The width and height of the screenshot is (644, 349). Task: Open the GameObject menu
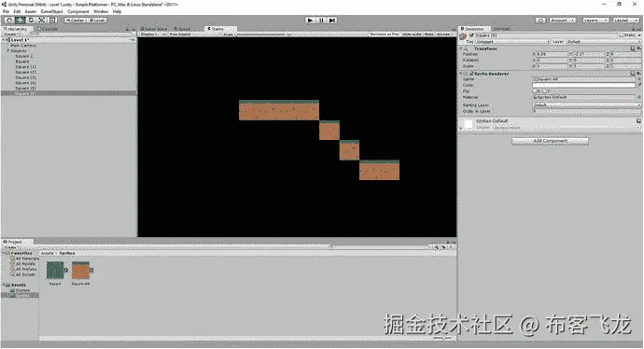tap(51, 11)
